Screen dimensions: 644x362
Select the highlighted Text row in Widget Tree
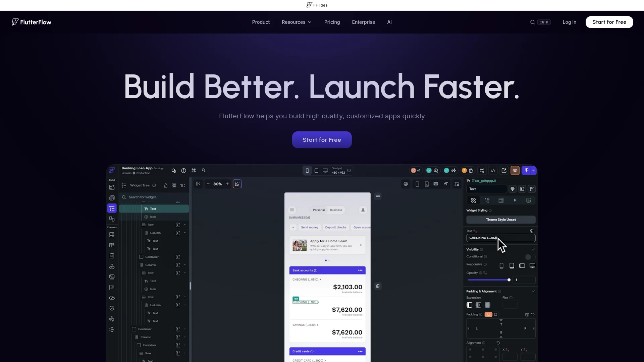[x=154, y=208]
